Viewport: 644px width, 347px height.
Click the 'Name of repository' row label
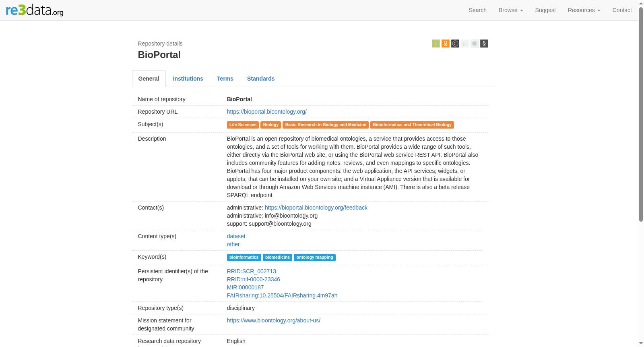click(x=162, y=99)
